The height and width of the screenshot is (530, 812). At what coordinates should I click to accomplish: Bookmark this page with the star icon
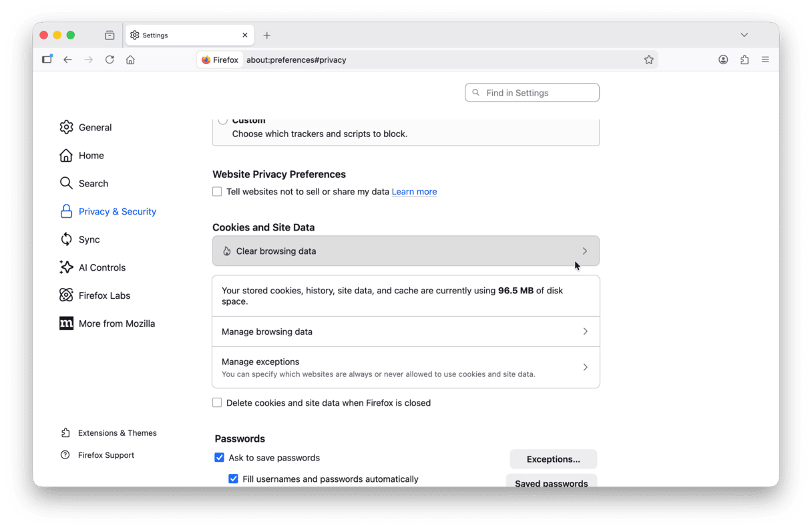point(648,59)
